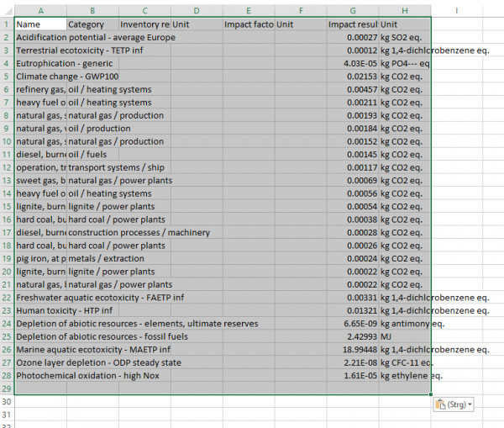
Task: Click the value 2.21E-08 in column G
Action: click(353, 362)
